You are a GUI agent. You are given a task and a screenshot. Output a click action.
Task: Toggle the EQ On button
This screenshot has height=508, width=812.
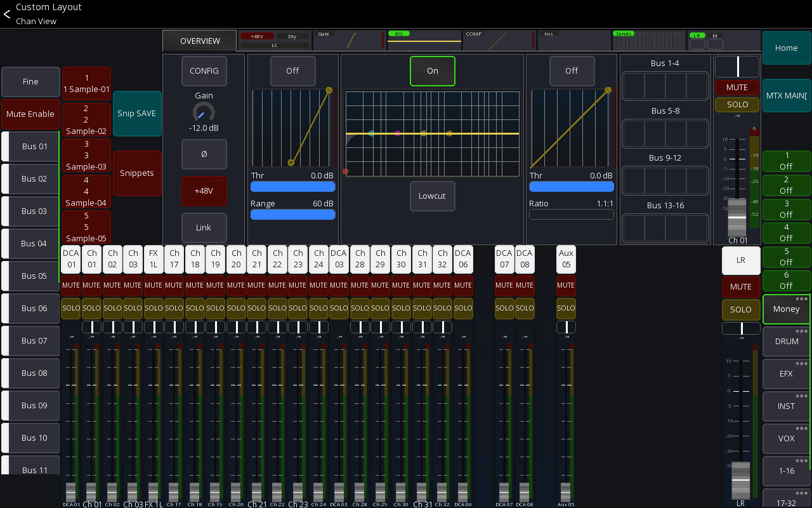coord(432,70)
